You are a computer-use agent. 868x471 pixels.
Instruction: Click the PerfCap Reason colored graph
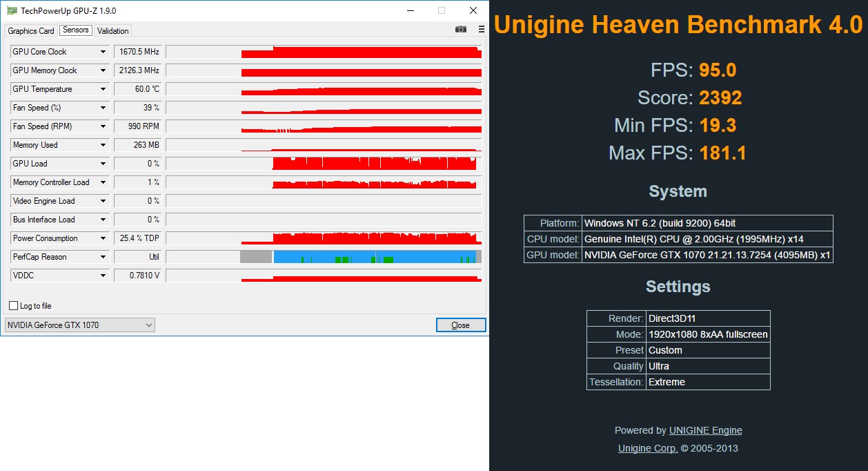pos(324,257)
